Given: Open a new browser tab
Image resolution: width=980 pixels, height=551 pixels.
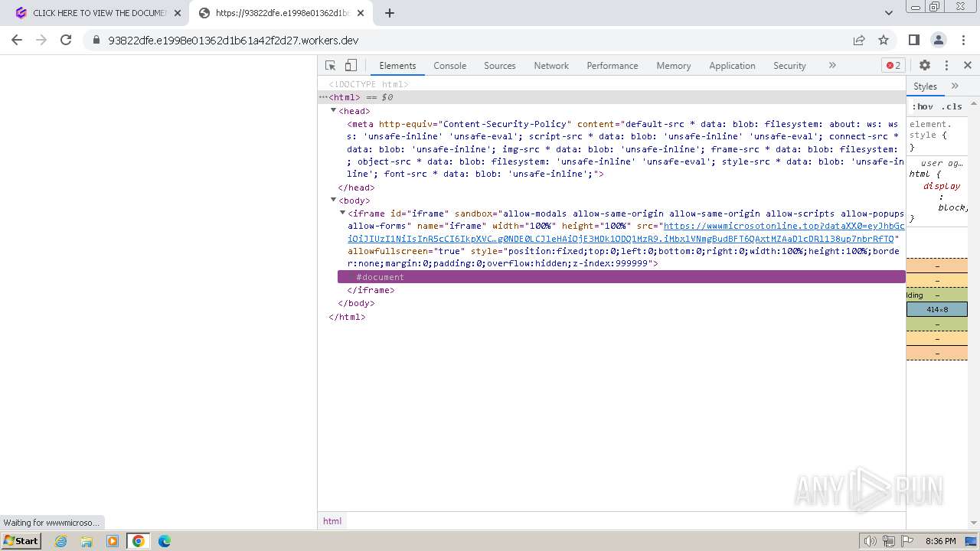Looking at the screenshot, I should point(390,13).
